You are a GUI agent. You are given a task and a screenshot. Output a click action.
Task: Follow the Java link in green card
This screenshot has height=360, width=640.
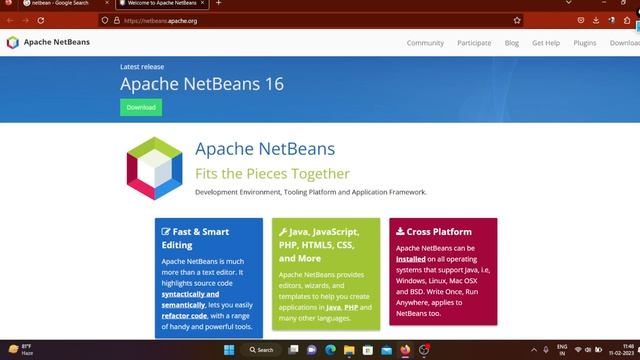tap(333, 307)
